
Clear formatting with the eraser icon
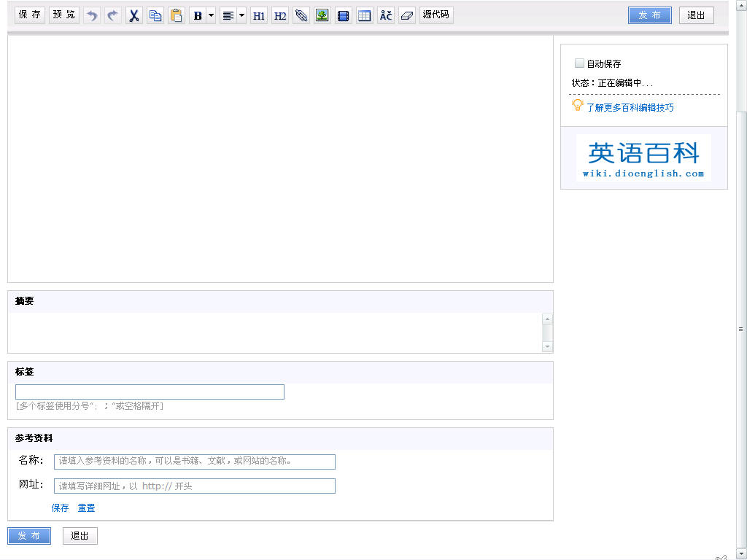click(407, 15)
